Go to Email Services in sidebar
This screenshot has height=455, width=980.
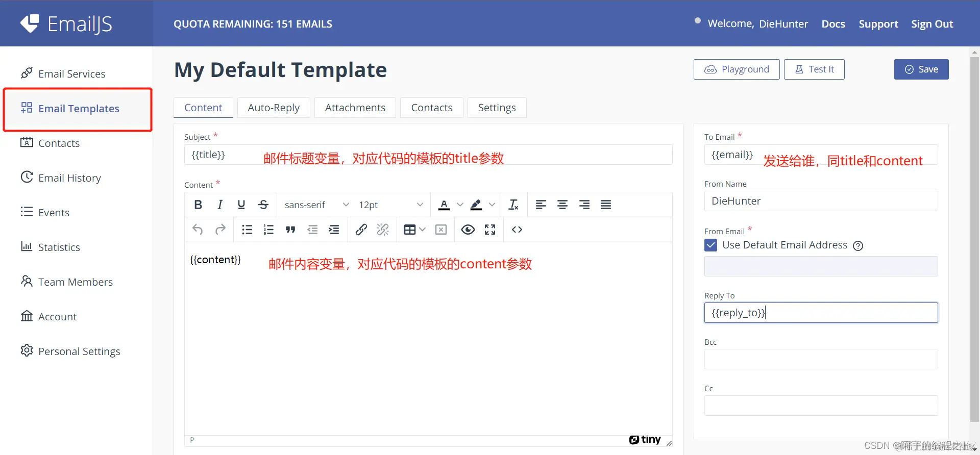click(72, 74)
